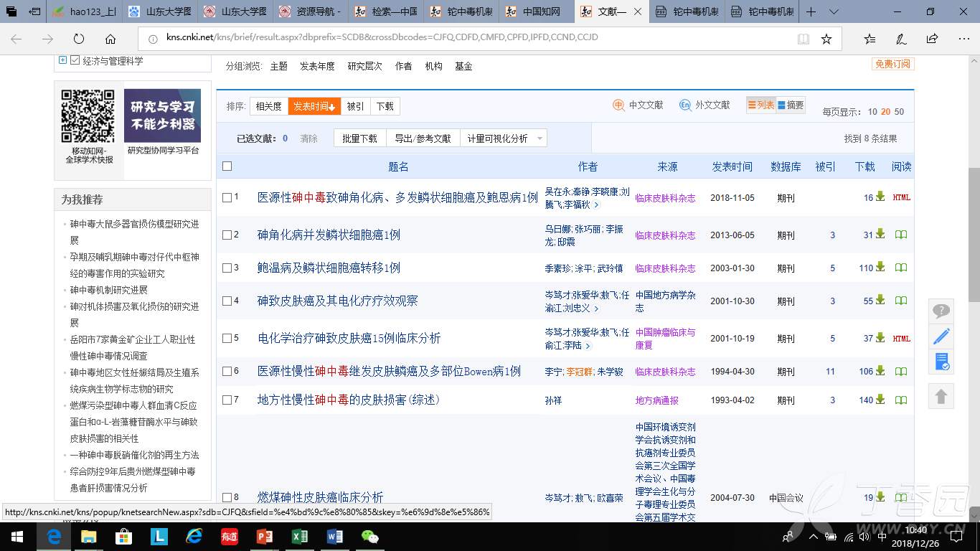Expand more authors for article 4
Image resolution: width=980 pixels, height=551 pixels.
tap(596, 309)
